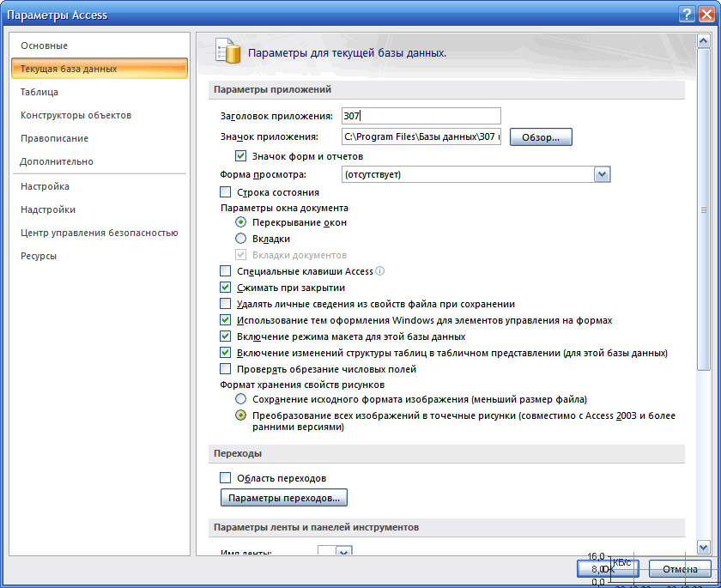Click the Отмена button
The width and height of the screenshot is (721, 588).
click(x=680, y=569)
